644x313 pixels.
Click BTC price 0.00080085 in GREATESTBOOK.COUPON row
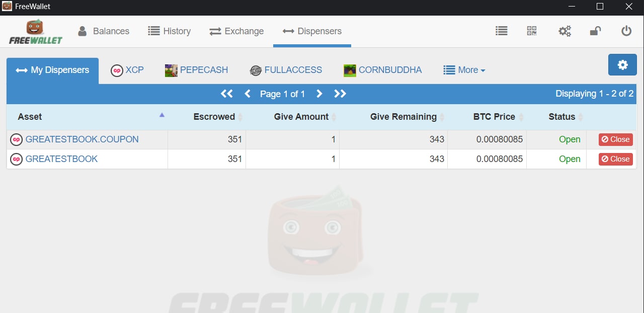coord(500,139)
